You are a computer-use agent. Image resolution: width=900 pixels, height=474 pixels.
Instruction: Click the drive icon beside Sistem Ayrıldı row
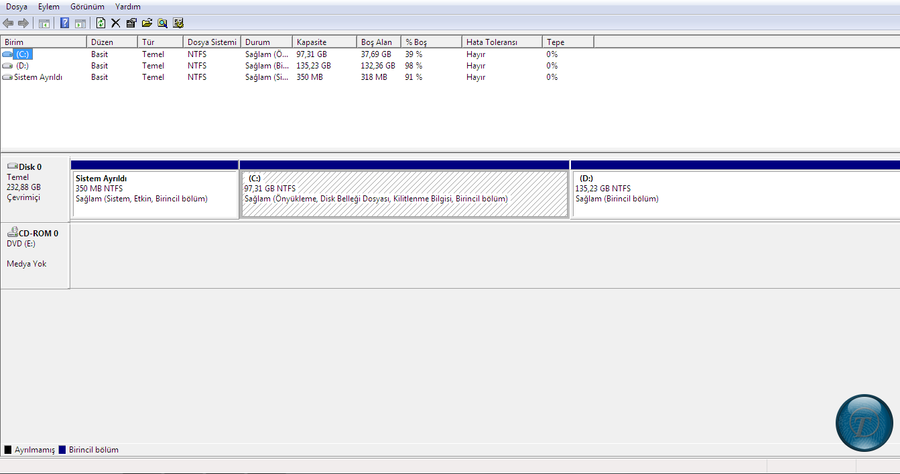click(7, 77)
